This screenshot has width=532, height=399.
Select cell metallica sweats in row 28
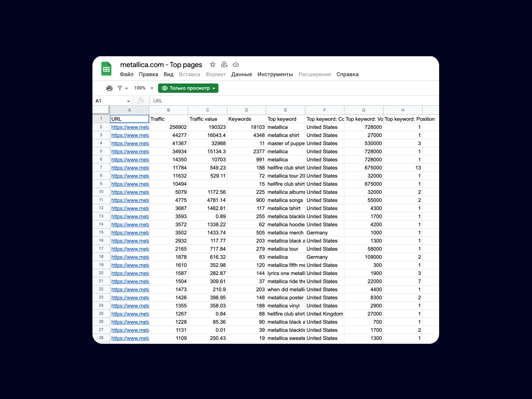pos(286,338)
